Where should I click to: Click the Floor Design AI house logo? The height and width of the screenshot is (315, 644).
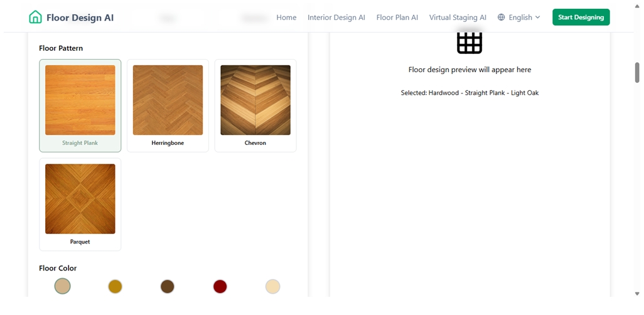tap(36, 18)
